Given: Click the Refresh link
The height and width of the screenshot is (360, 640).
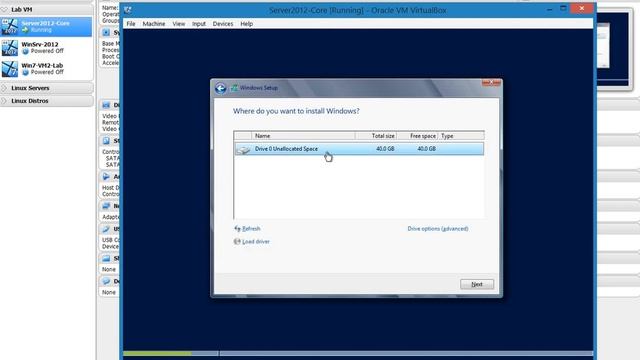Looking at the screenshot, I should coord(251,229).
